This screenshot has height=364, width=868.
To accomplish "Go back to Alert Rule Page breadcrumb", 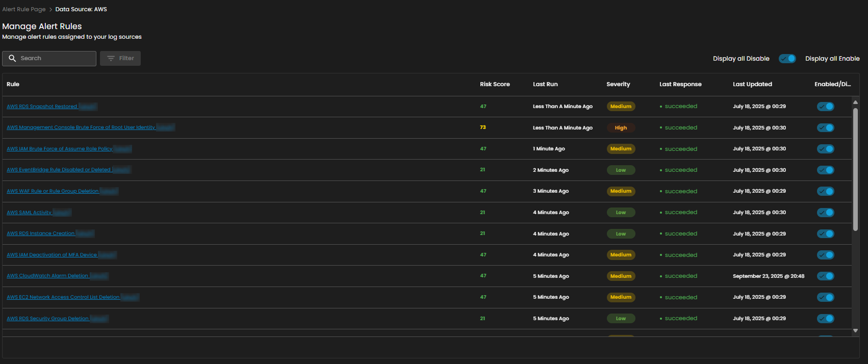I will point(24,9).
